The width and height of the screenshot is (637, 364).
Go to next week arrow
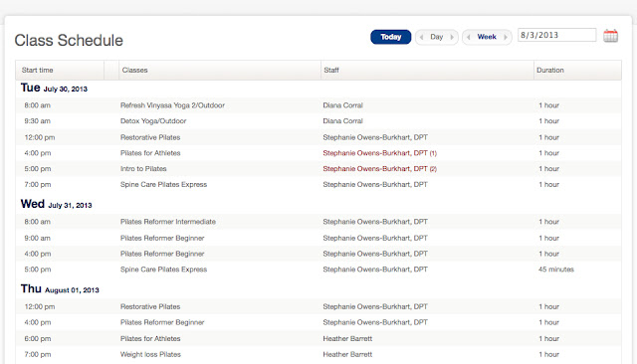[x=506, y=37]
